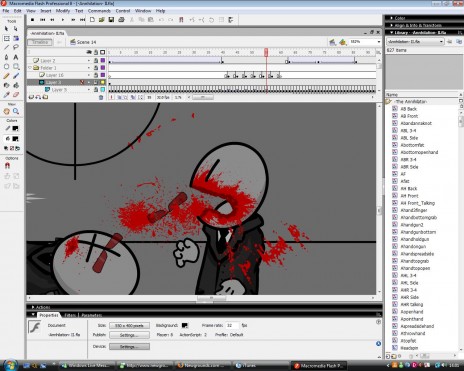
Task: Expand the Actions panel
Action: click(x=33, y=307)
